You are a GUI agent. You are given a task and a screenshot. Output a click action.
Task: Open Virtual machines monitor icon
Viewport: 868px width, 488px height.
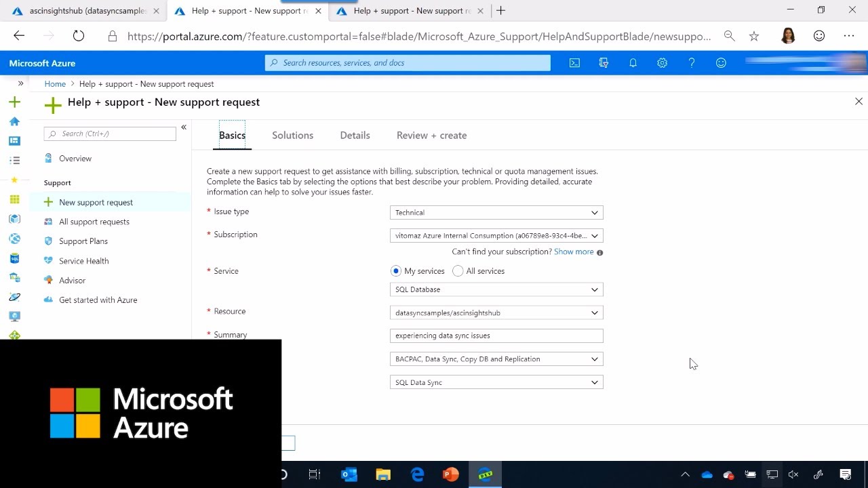pos(14,317)
